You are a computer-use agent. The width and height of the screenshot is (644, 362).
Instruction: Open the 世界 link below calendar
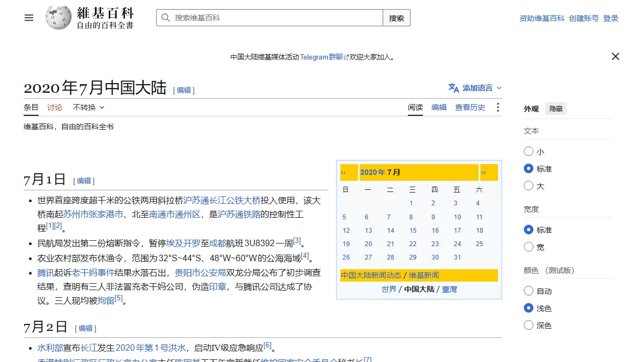pos(389,289)
